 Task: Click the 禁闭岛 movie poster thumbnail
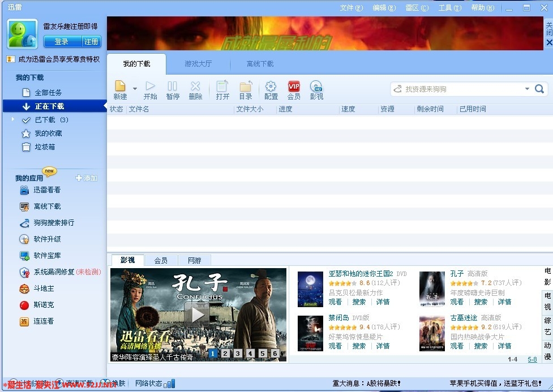pyautogui.click(x=310, y=334)
